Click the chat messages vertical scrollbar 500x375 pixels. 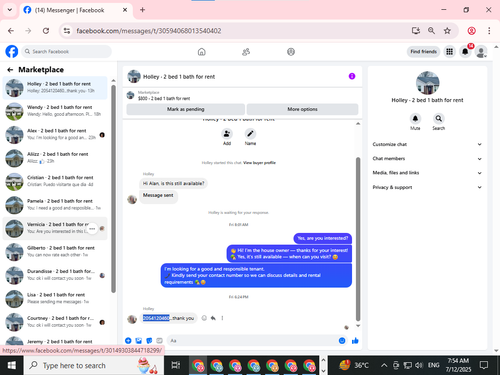pyautogui.click(x=358, y=238)
